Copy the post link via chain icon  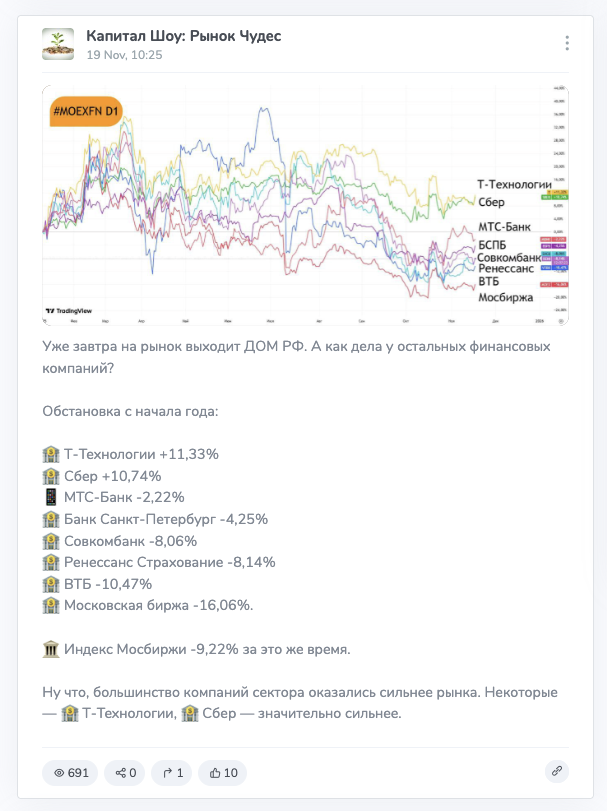(x=557, y=772)
